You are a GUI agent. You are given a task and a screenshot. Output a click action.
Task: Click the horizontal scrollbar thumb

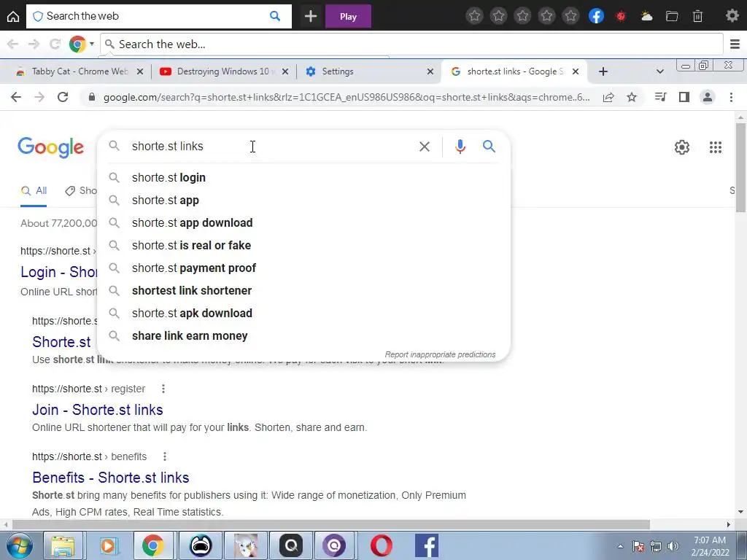point(331,525)
